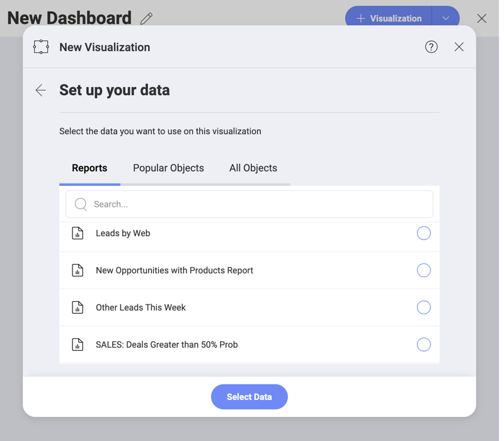The image size is (504, 441).
Task: Select radio for New Opportunities with Products Report
Action: click(424, 270)
